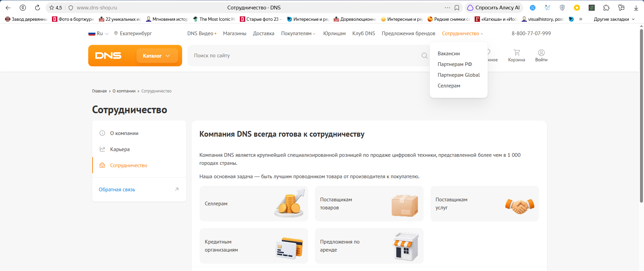Open Карьера in sidebar
Viewport: 644px width, 271px height.
pos(139,149)
